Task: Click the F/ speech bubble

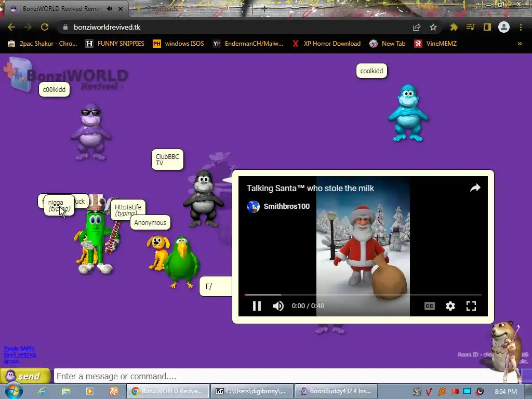Action: (216, 286)
